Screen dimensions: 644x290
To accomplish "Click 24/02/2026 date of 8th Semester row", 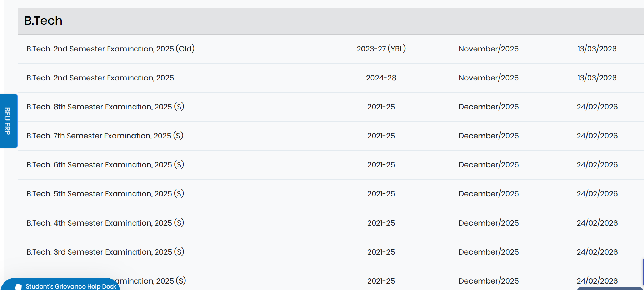I will [597, 107].
